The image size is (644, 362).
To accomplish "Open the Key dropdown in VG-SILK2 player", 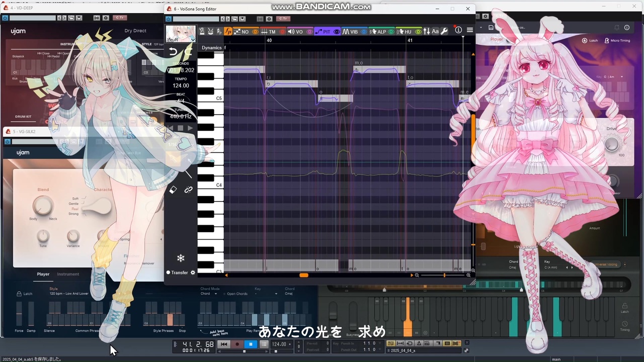I will coord(266,294).
